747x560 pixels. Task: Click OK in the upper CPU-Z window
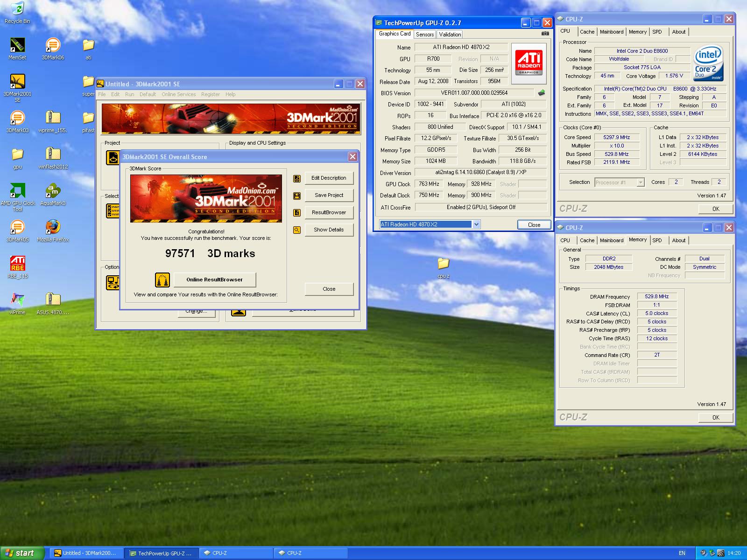tap(716, 209)
